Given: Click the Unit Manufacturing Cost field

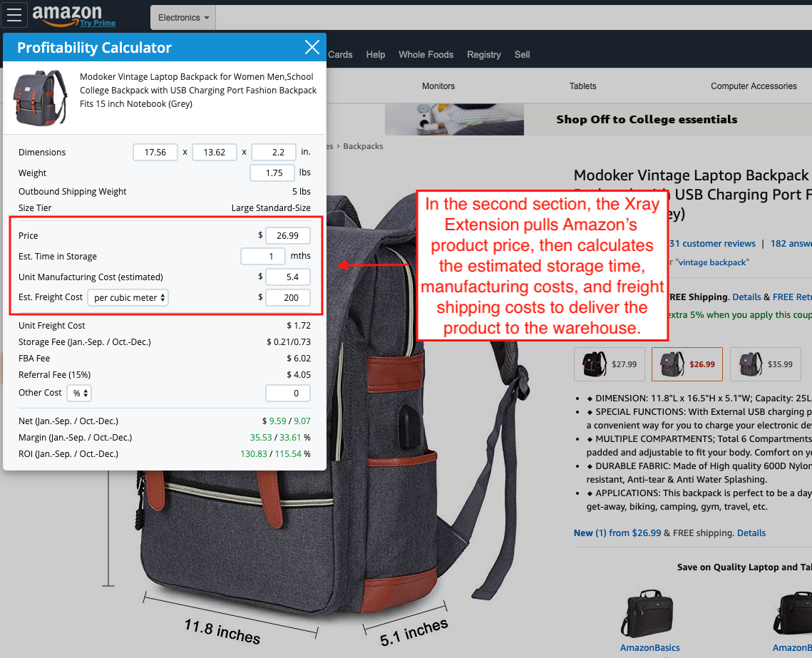Looking at the screenshot, I should 287,277.
